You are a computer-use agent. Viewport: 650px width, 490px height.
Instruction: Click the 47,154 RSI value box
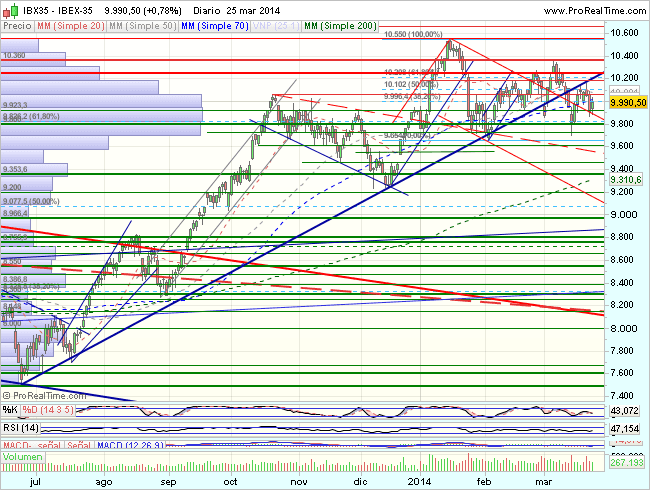[625, 428]
